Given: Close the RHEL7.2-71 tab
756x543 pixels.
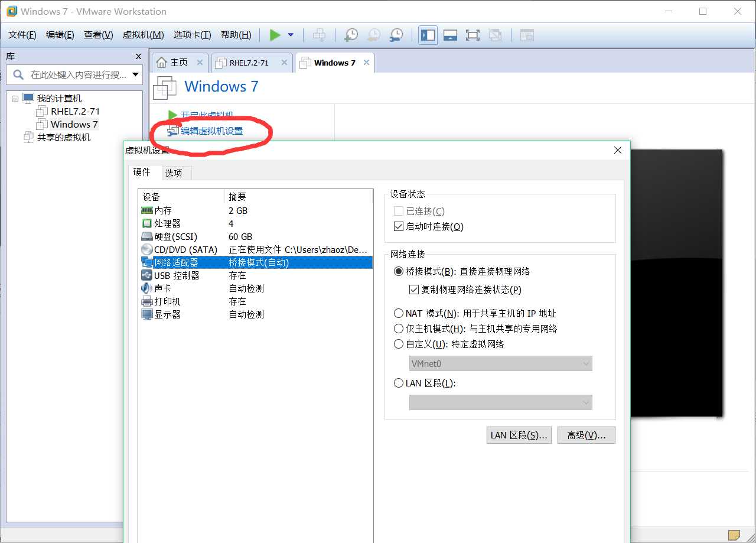Looking at the screenshot, I should click(284, 62).
